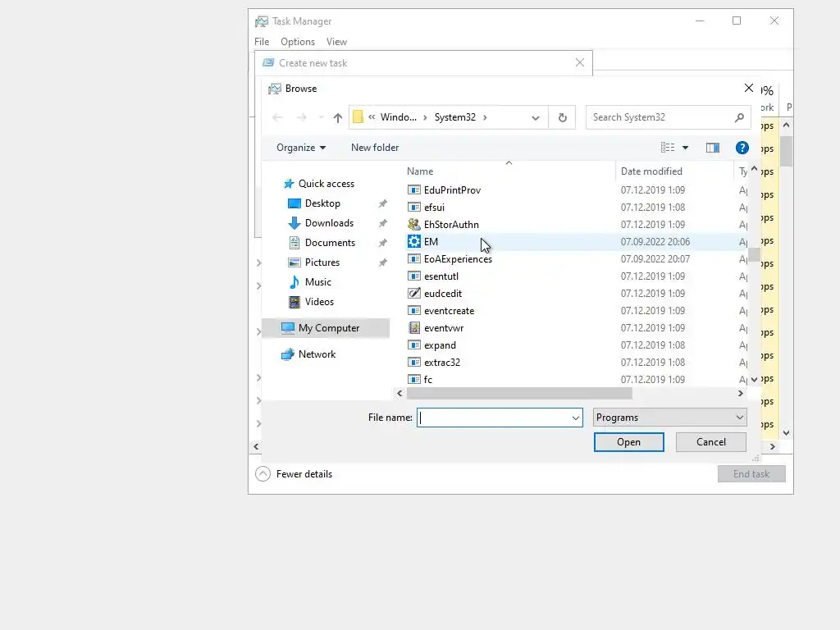Click the My Computer monitor icon
Viewport: 840px width, 630px height.
(x=288, y=328)
